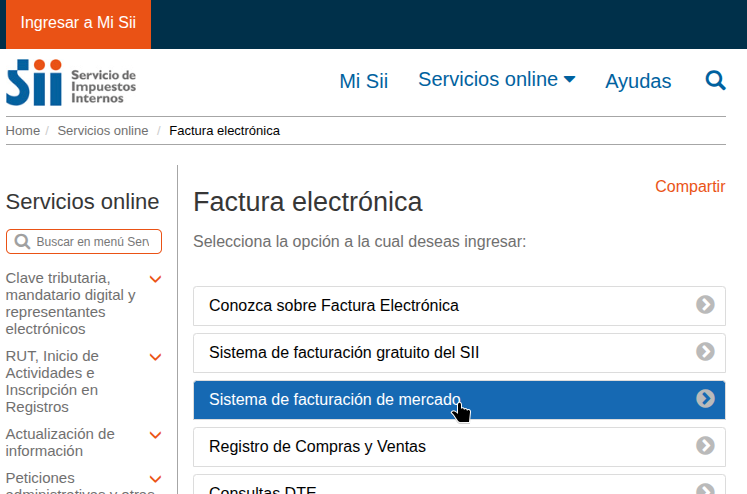Expand Actualización de información section
Image resolution: width=747 pixels, height=494 pixels.
click(x=155, y=435)
